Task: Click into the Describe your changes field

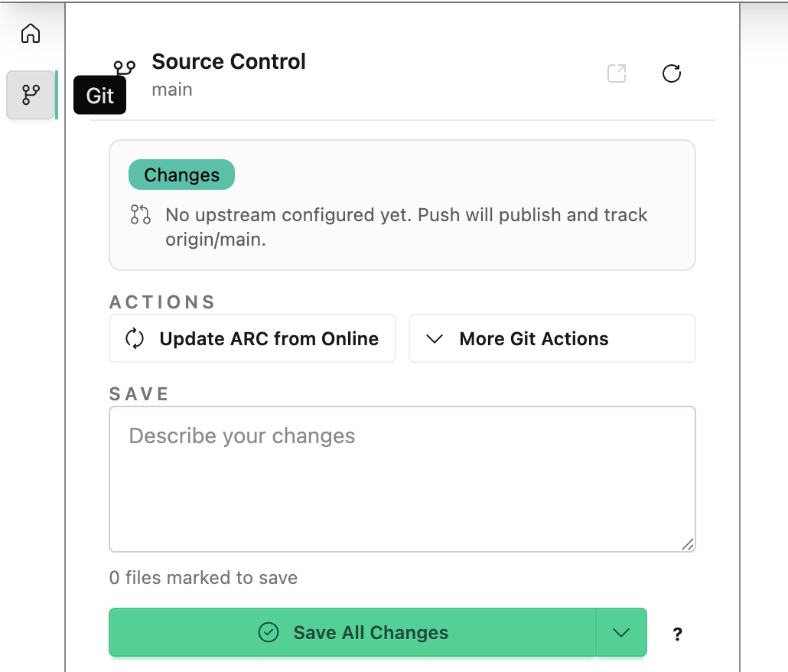Action: pyautogui.click(x=402, y=479)
